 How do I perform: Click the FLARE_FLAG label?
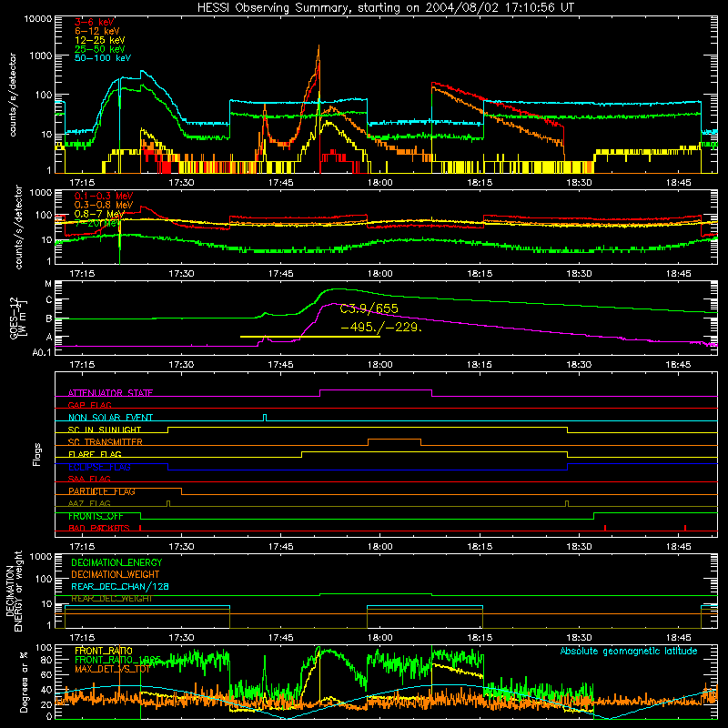95,454
